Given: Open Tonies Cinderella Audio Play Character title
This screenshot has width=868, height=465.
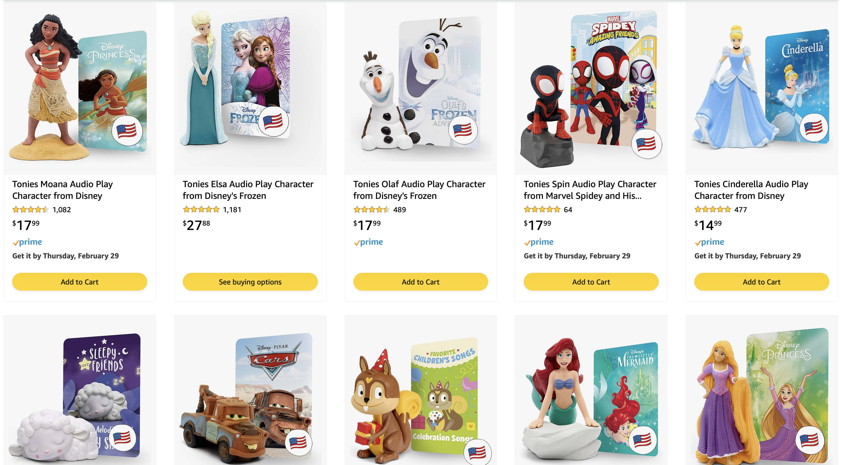Looking at the screenshot, I should [x=751, y=190].
